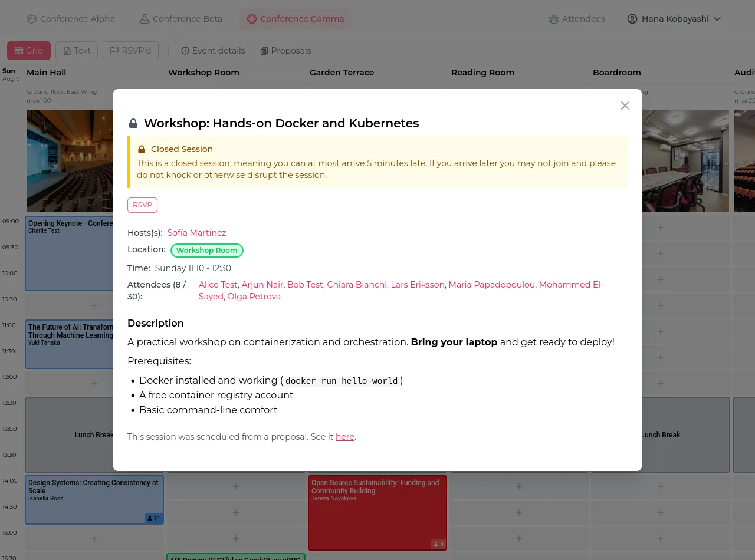Click Garden Terrace column header
755x560 pixels.
coord(342,73)
